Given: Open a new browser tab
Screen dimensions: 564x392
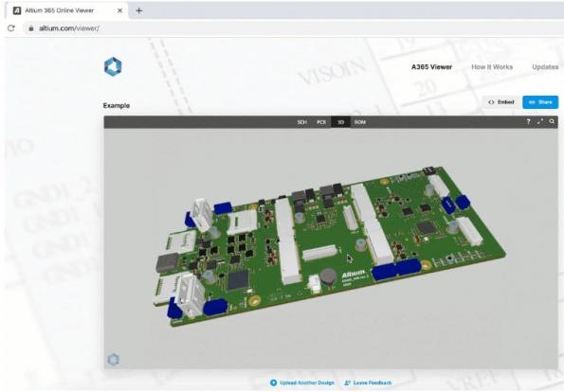Looking at the screenshot, I should coord(138,10).
